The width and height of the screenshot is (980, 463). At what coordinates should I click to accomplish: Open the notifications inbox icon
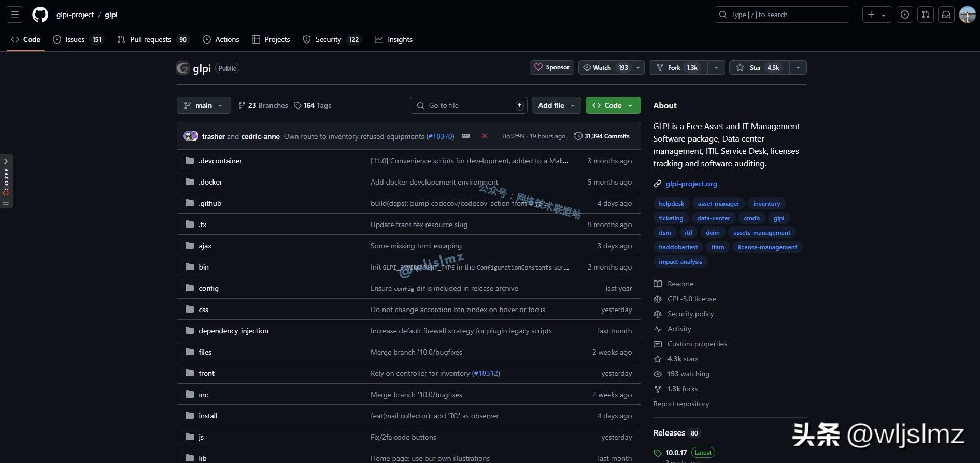[x=946, y=15]
